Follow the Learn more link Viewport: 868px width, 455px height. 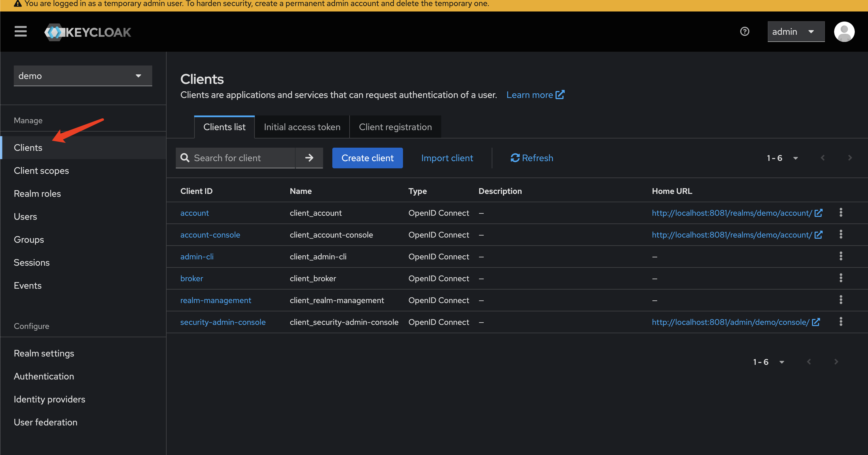tap(535, 95)
